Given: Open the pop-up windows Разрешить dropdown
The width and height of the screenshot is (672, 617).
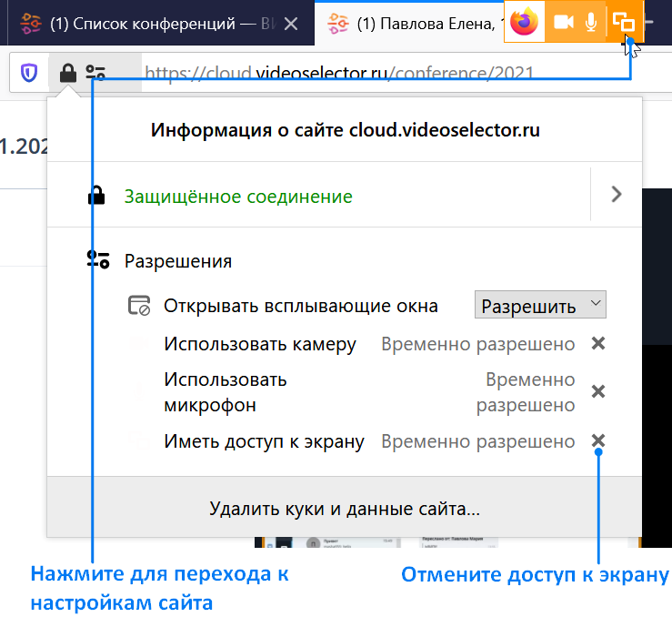Looking at the screenshot, I should (x=540, y=305).
